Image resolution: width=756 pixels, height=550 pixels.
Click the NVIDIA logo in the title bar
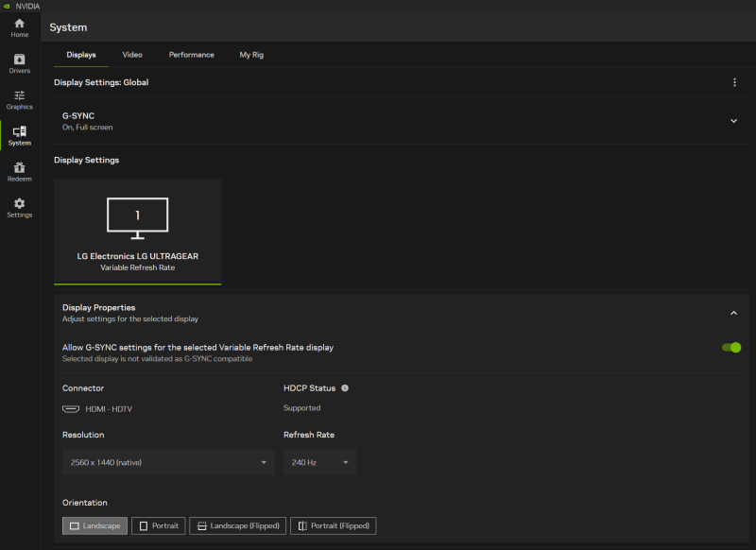tap(7, 7)
